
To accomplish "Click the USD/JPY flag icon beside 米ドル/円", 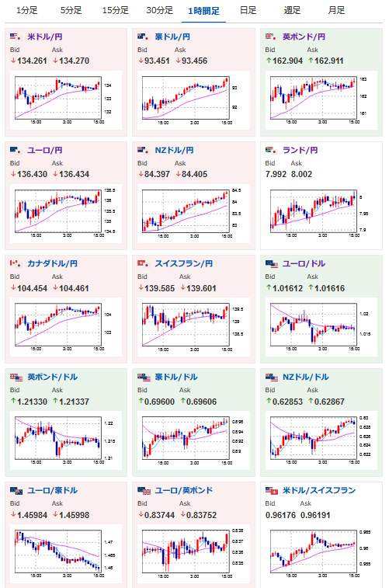I will (16, 37).
